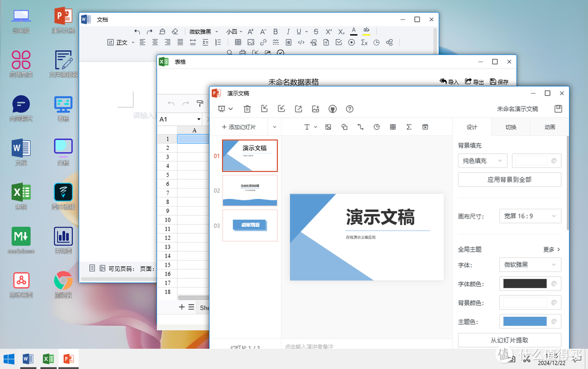Open the help icon in the presentation toolbar
The image size is (588, 369).
349,108
